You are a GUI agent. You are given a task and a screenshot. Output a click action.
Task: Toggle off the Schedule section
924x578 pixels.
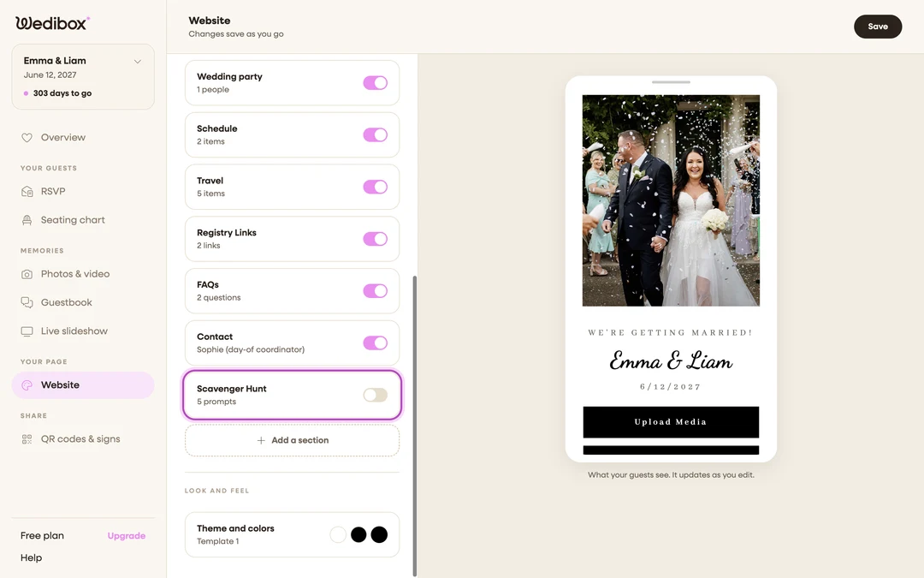tap(376, 135)
